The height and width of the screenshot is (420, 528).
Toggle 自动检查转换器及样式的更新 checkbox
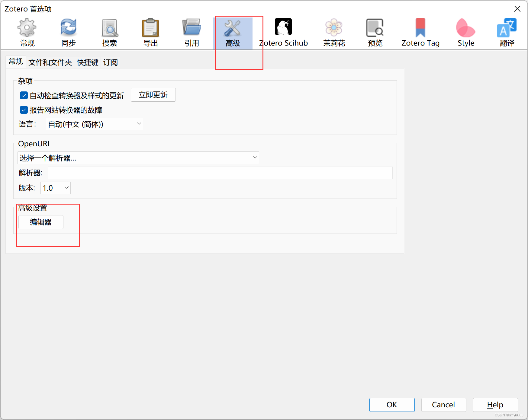(24, 95)
